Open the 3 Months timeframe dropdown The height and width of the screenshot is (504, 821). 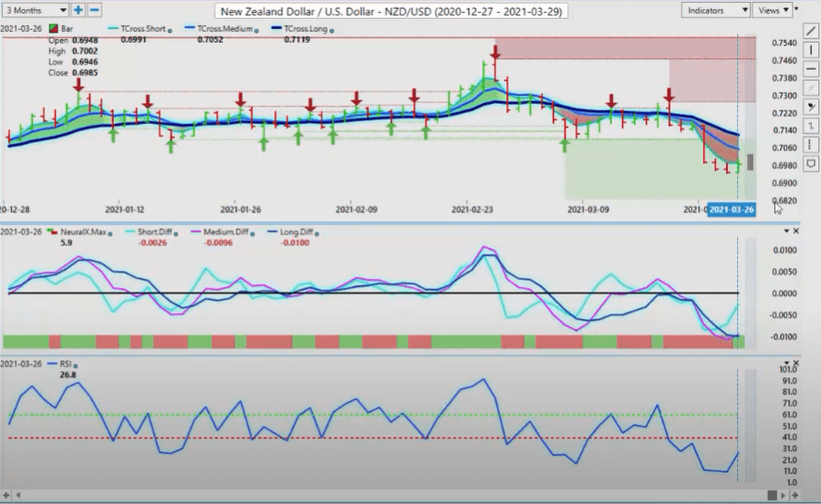coord(35,10)
